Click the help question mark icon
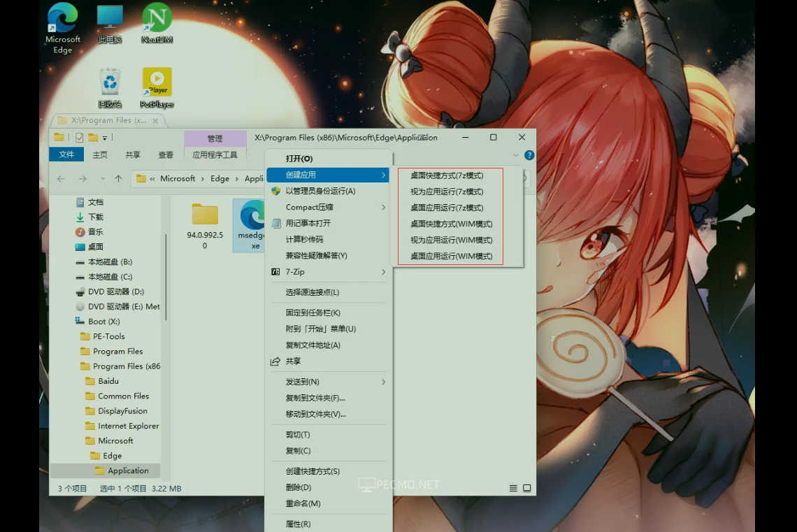Screen dimensions: 797x532 pos(529,155)
